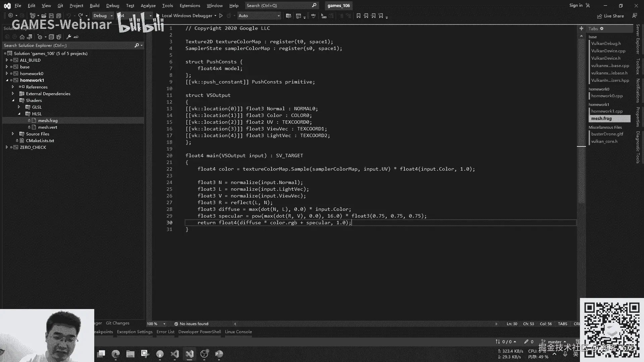
Task: Click the toggle bookmark icon
Action: pyautogui.click(x=358, y=16)
